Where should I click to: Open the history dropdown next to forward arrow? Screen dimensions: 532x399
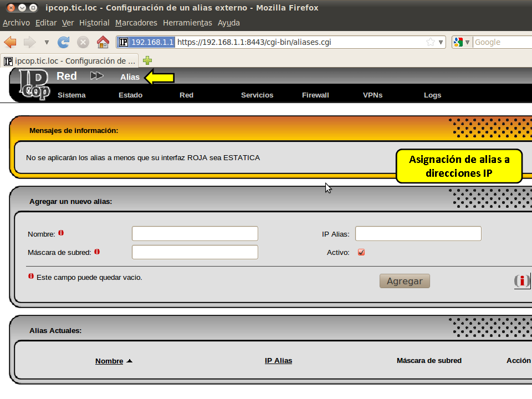pos(47,42)
